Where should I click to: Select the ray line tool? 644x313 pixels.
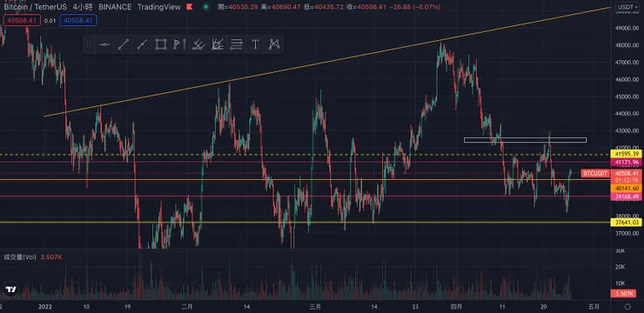[x=142, y=44]
